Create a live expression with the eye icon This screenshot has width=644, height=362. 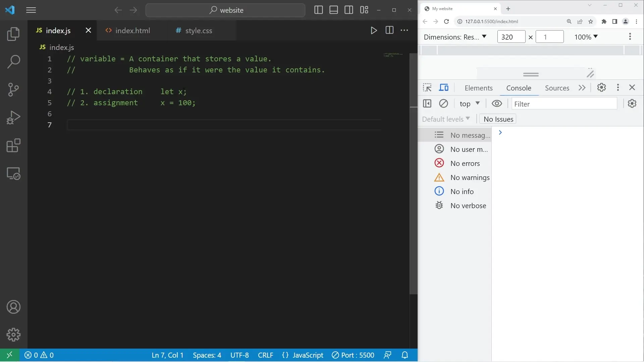(x=497, y=104)
